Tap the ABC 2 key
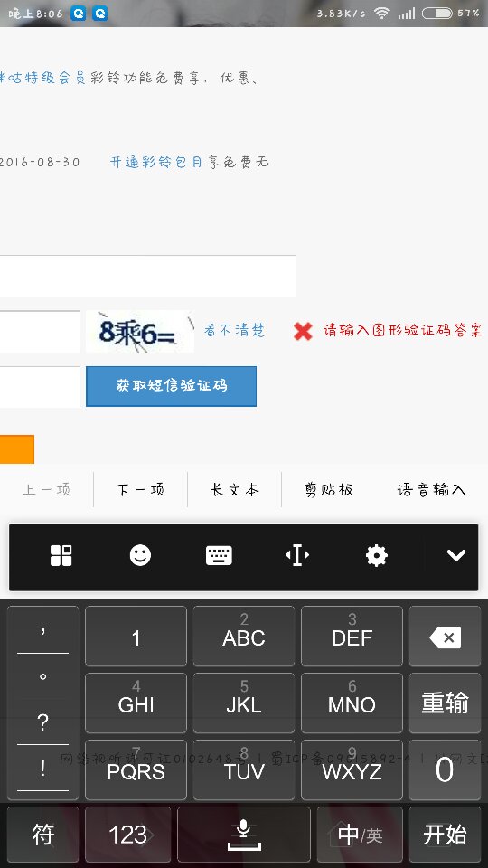488x868 pixels. pos(244,637)
